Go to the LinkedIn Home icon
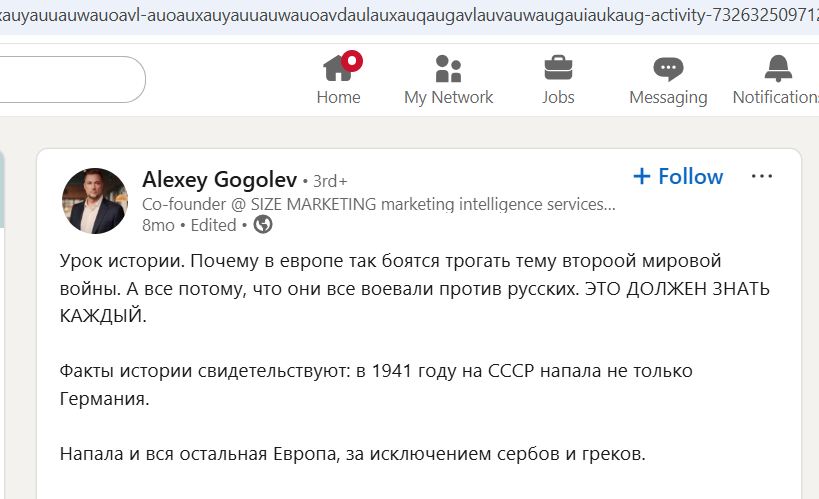Image resolution: width=819 pixels, height=499 pixels. (x=337, y=68)
